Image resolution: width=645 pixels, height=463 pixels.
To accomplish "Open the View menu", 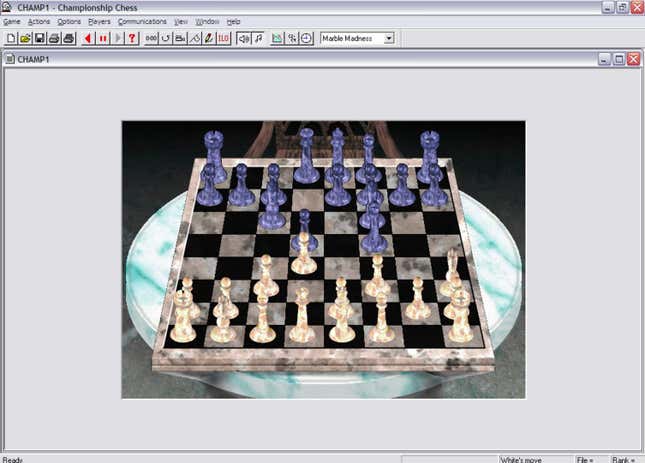I will (181, 22).
